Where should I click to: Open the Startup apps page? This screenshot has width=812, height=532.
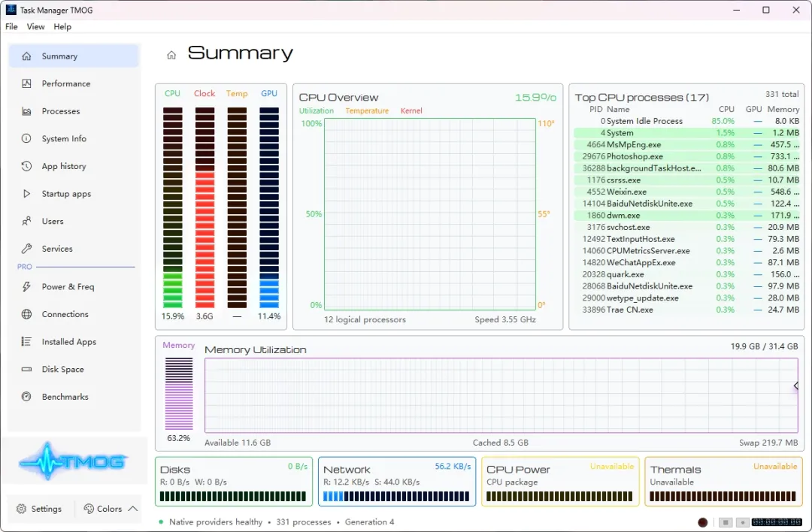(x=74, y=194)
